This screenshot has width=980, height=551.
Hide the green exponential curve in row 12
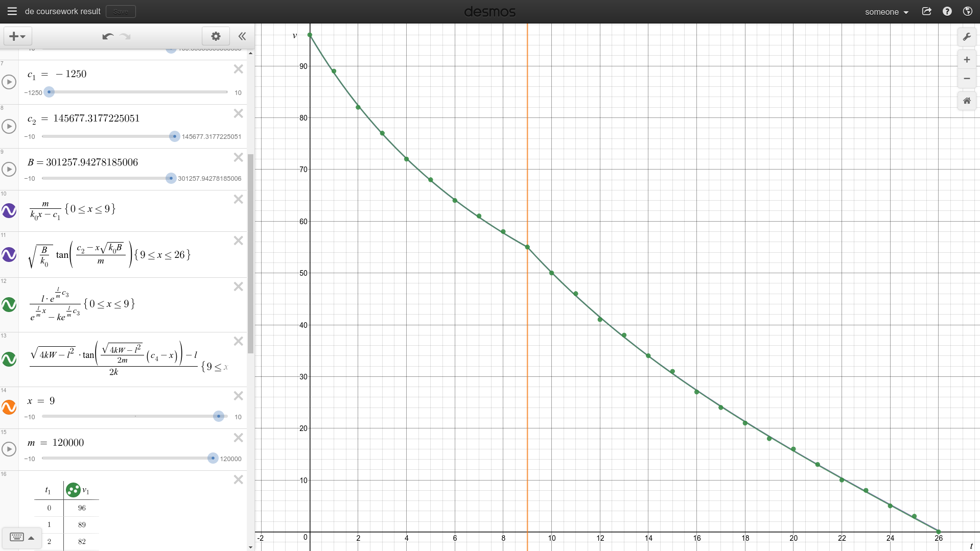pos(9,304)
